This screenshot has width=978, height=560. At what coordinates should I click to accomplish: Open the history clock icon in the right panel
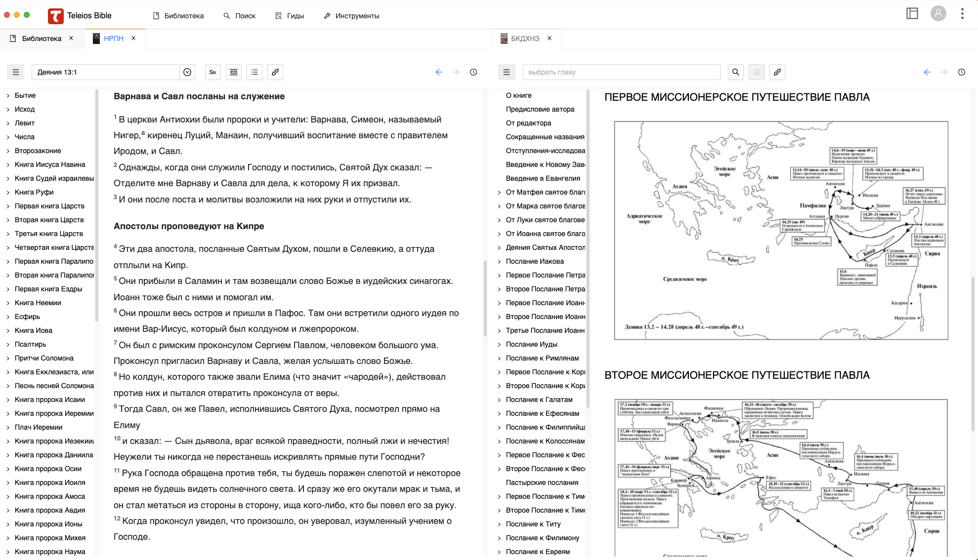click(961, 72)
